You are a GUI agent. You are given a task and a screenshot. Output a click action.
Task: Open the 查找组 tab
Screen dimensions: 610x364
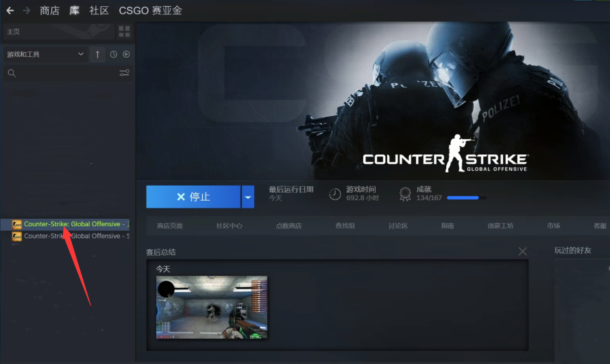click(345, 226)
